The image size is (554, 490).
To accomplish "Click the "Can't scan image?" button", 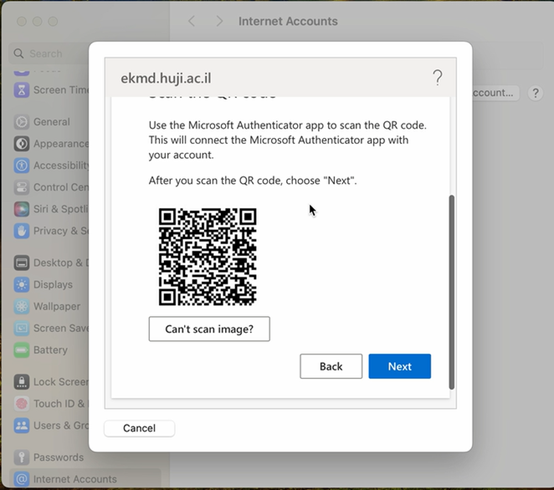I will point(209,329).
